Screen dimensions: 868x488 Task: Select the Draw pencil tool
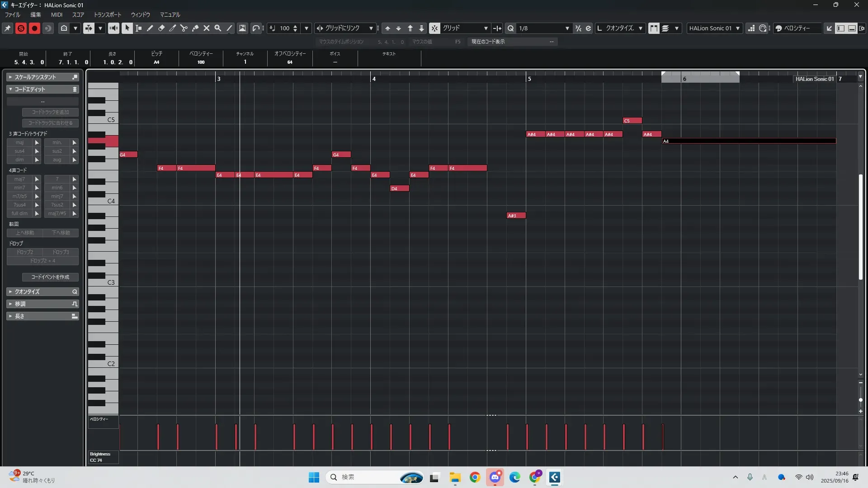pos(150,28)
